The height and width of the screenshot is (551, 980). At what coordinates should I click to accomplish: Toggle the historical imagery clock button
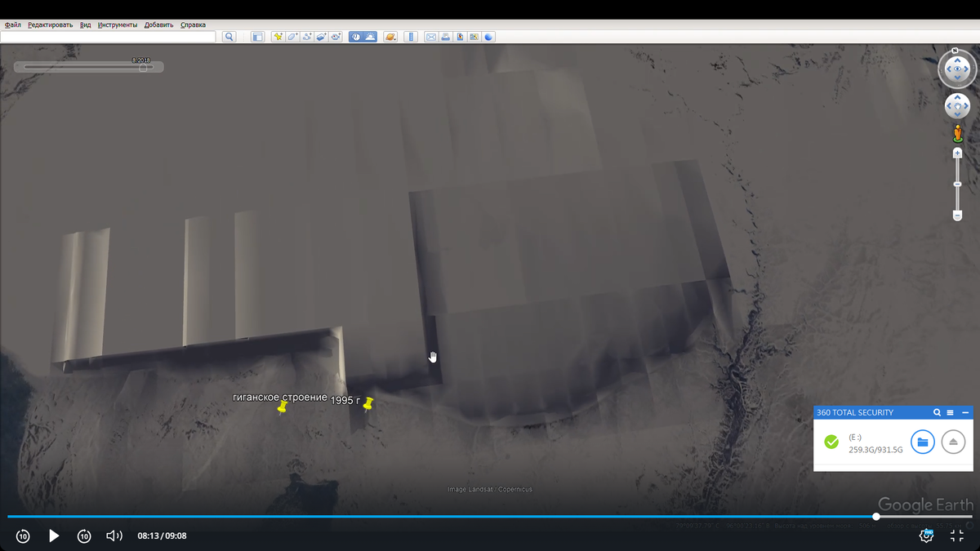click(x=356, y=37)
